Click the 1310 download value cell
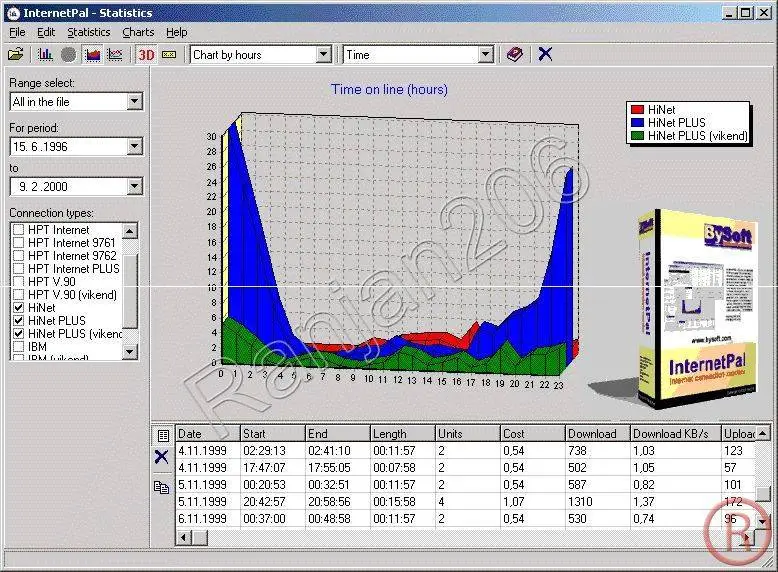Screen dimensions: 778x572 click(598, 502)
